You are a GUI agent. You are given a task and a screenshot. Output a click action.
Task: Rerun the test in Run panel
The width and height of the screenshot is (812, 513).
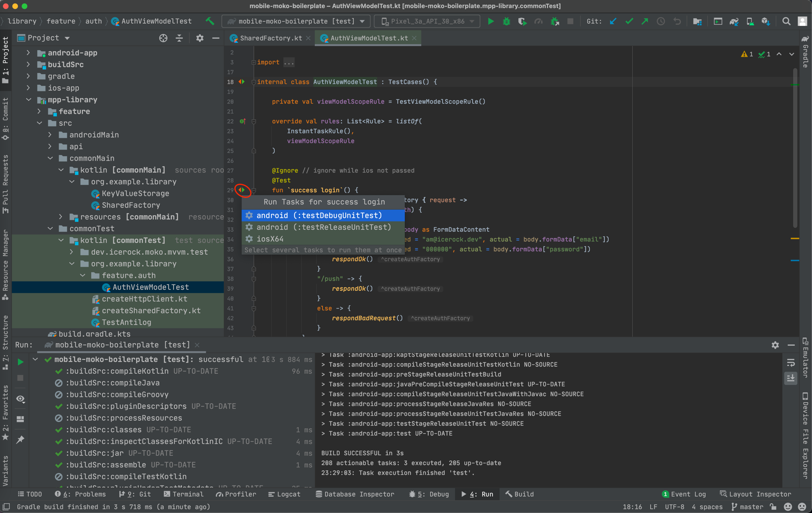[20, 362]
